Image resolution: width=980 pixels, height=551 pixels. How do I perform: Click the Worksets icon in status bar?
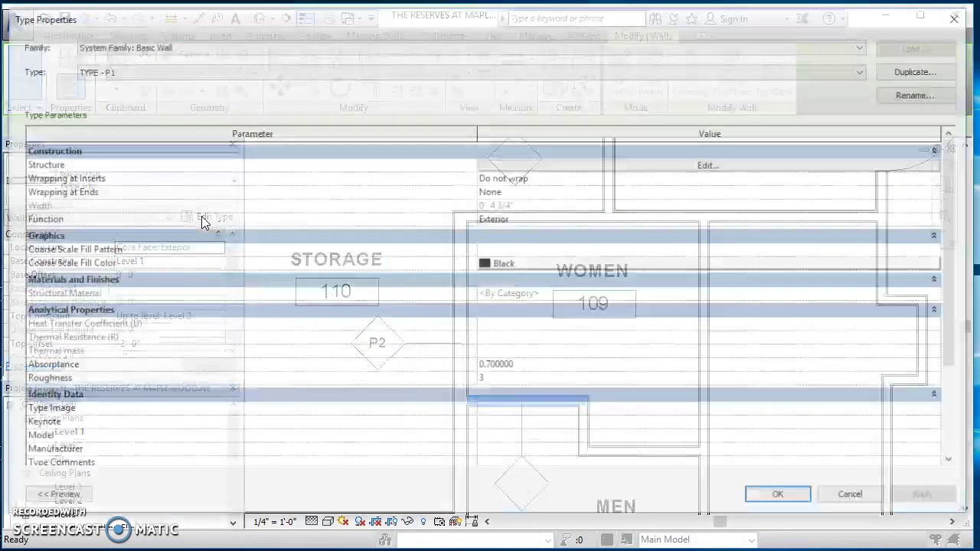[385, 540]
